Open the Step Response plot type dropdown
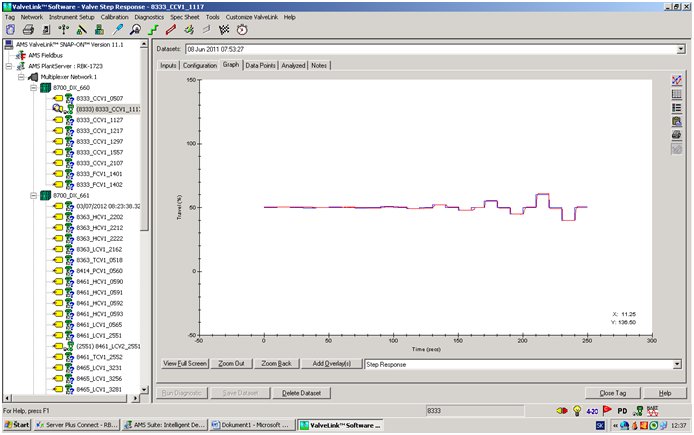Viewport: 694px width, 435px height. coord(677,364)
